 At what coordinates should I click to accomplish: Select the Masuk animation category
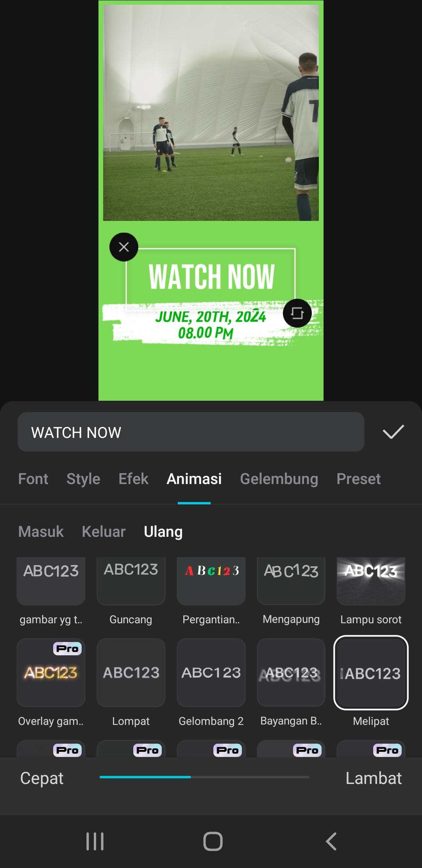[41, 532]
